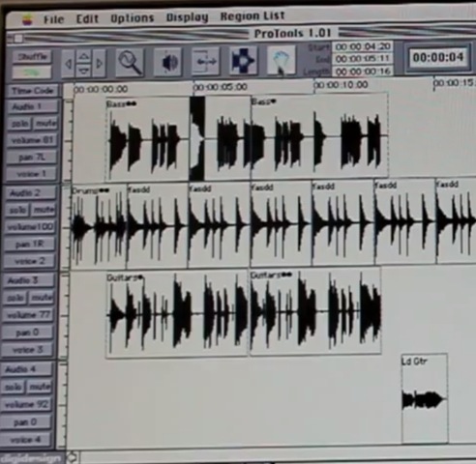Click the Audio 1 track name button
The image size is (476, 464).
pyautogui.click(x=32, y=106)
